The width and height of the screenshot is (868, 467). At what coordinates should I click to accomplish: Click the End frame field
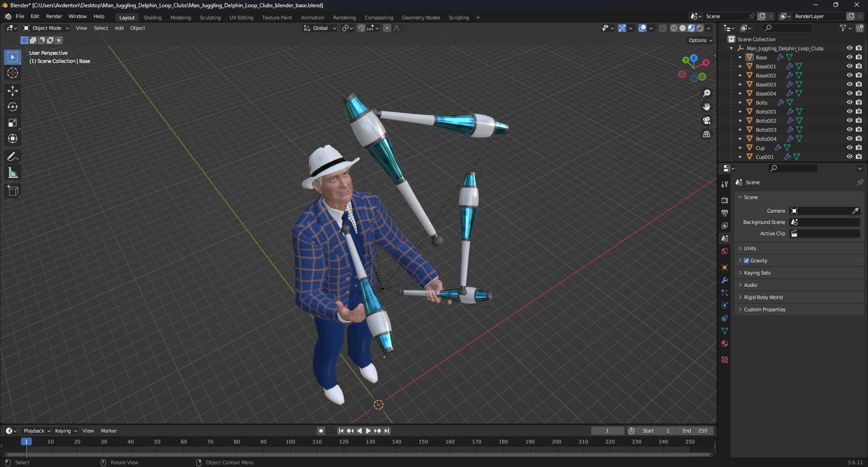point(695,431)
